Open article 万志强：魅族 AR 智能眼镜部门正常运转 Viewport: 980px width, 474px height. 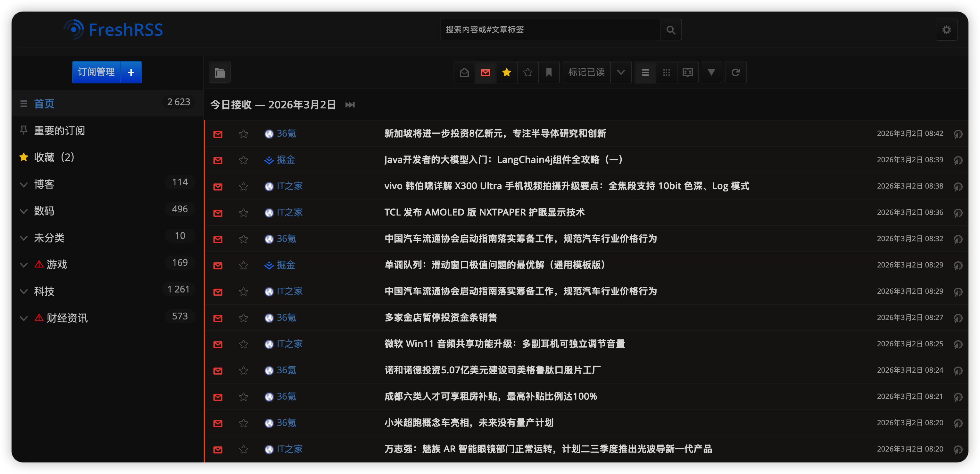coord(548,449)
